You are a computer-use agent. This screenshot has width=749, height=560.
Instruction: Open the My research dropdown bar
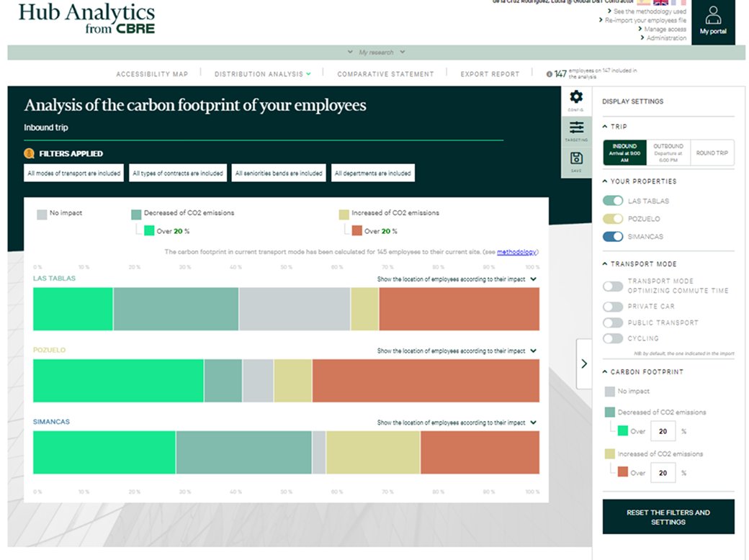(377, 52)
